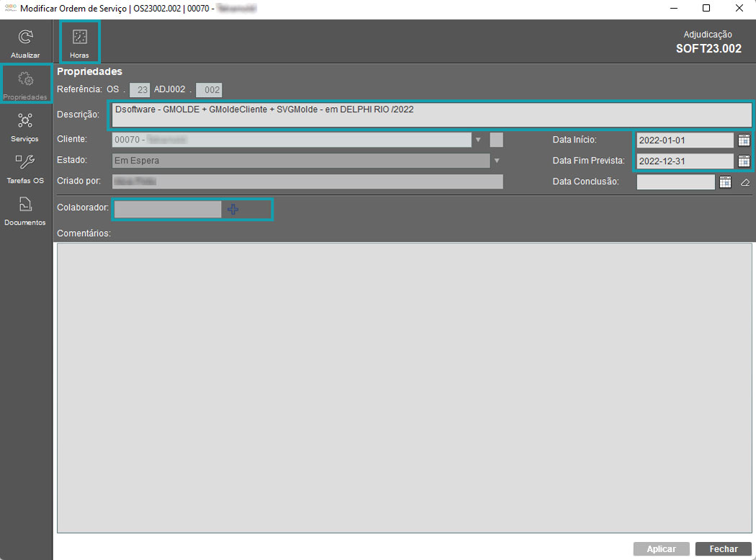Click into the Descrição text field
The width and height of the screenshot is (756, 560).
click(x=431, y=114)
